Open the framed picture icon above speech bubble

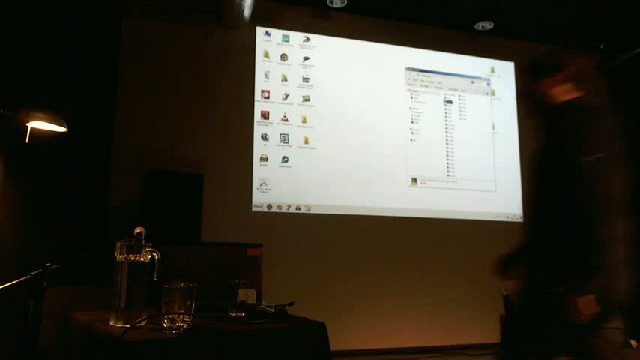coord(284,138)
